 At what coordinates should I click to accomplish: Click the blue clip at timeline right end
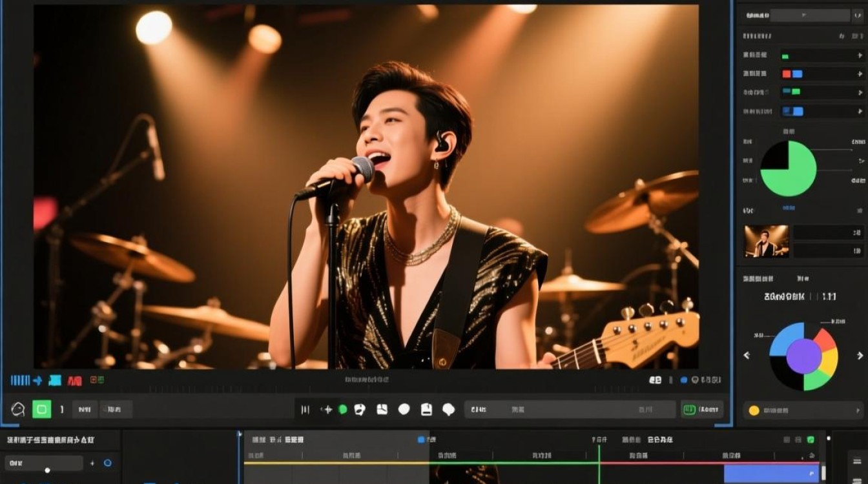coord(771,474)
